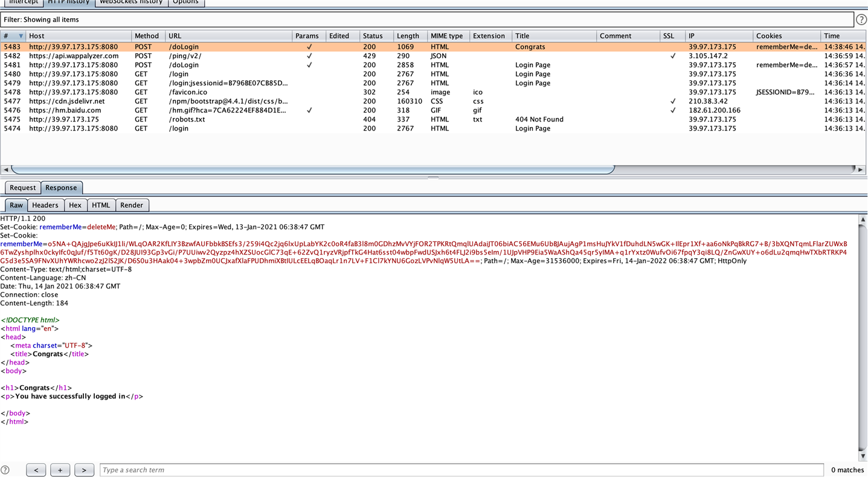Viewport: 868px width, 477px height.
Task: Click the help icon beside the search buttons
Action: (x=5, y=470)
